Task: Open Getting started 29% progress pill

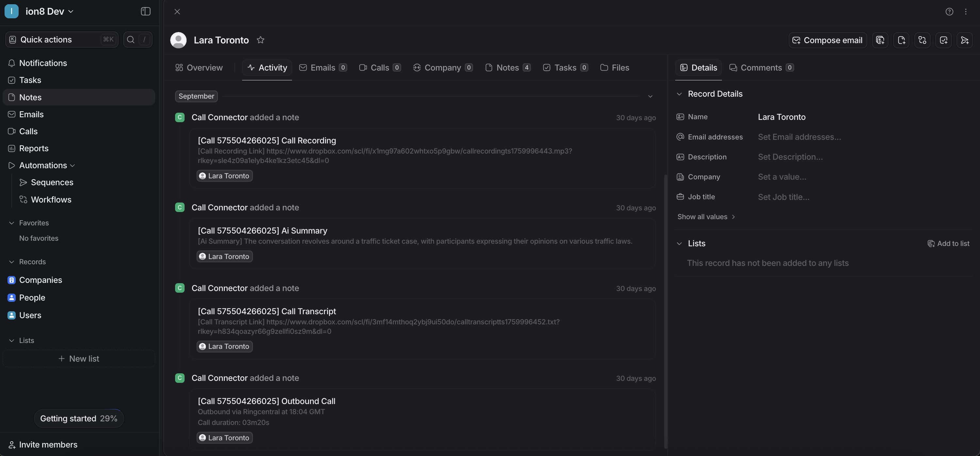Action: click(79, 418)
